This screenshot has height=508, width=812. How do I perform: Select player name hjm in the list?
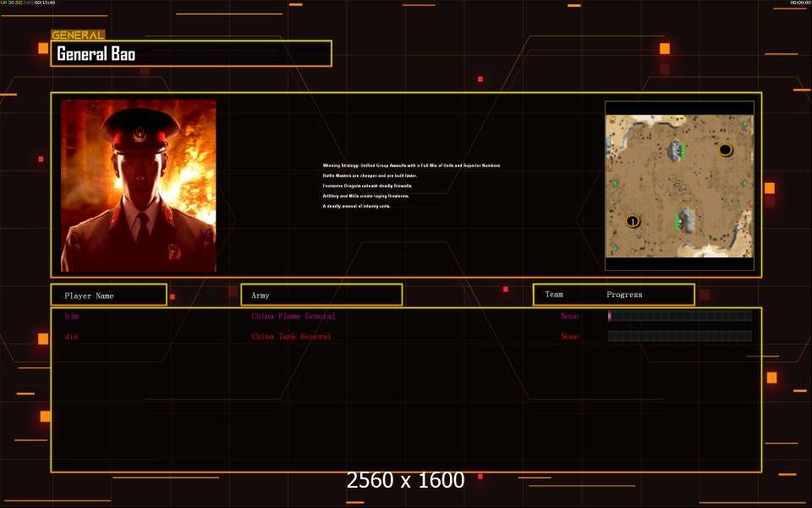click(72, 316)
